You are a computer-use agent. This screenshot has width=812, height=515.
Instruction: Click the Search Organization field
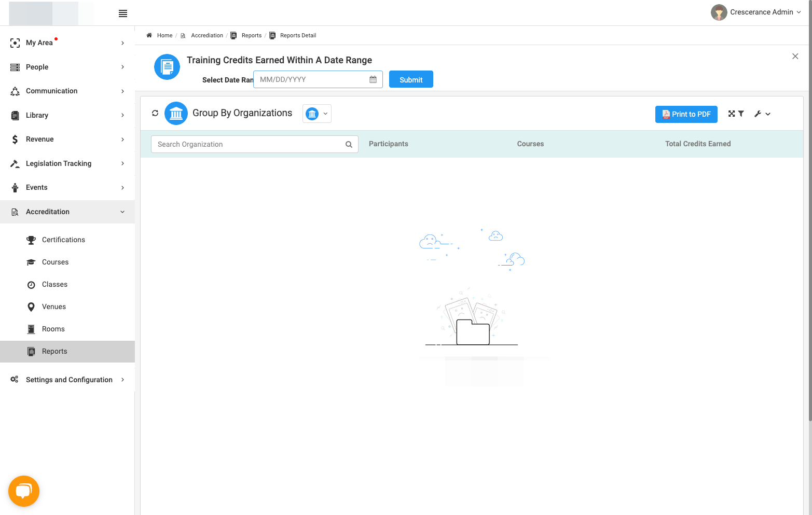(x=255, y=144)
